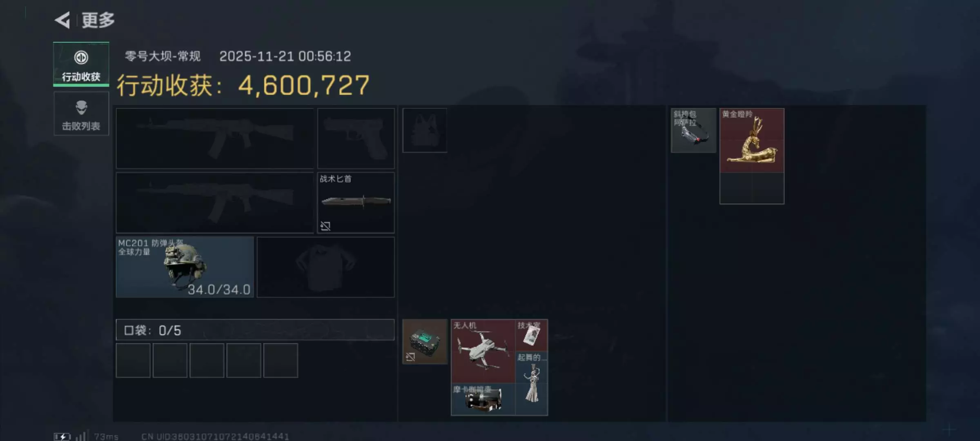Select the 战术匕首 knife item
The height and width of the screenshot is (441, 980).
click(356, 203)
